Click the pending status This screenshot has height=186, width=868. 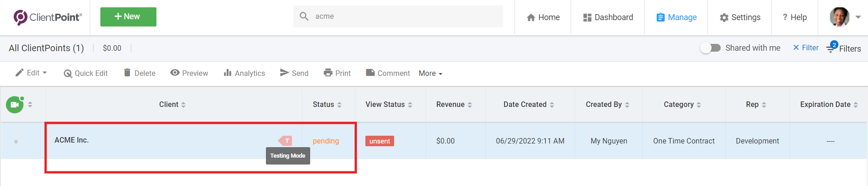326,141
